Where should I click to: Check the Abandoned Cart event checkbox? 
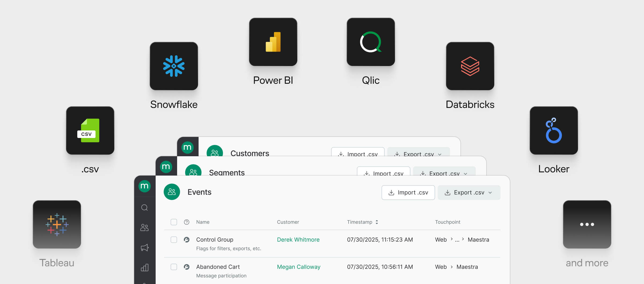(174, 267)
